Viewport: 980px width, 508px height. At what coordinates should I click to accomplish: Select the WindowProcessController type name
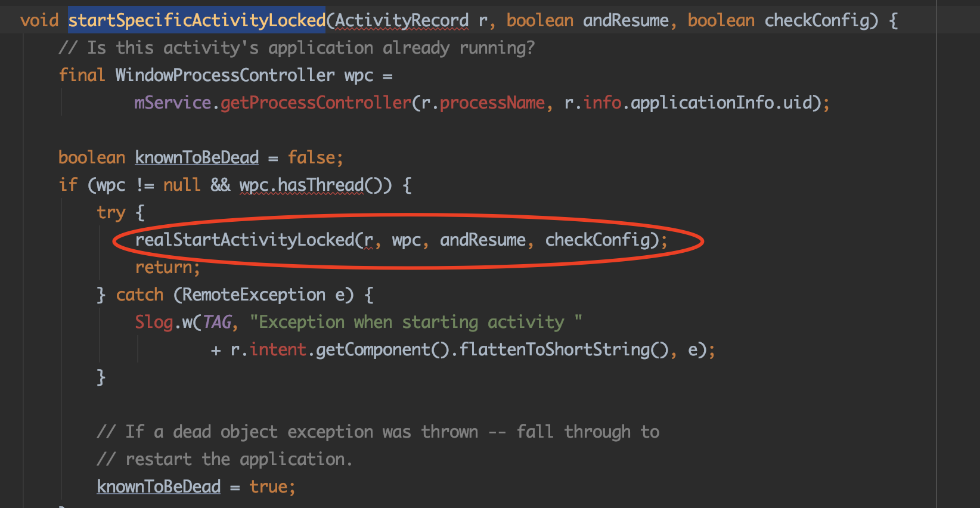[225, 75]
